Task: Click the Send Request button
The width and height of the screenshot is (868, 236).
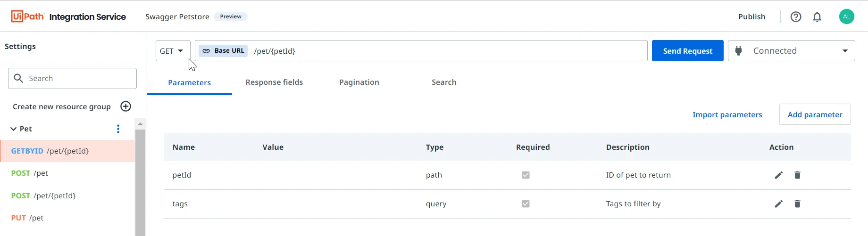Action: point(687,51)
